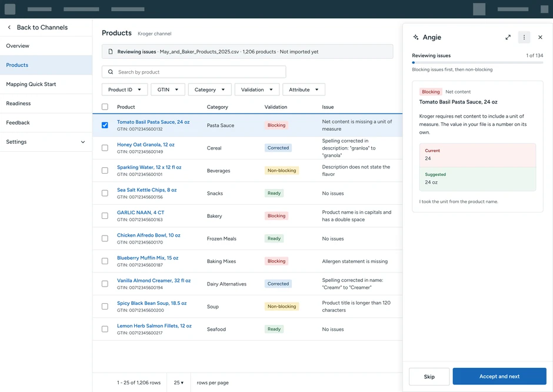Click the Reviewing issues progress bar

pyautogui.click(x=478, y=62)
